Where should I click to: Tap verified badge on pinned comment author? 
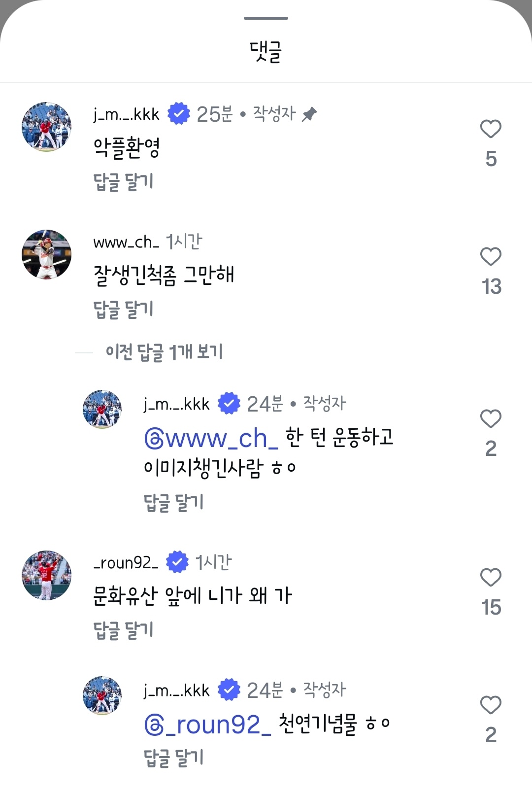[x=178, y=114]
